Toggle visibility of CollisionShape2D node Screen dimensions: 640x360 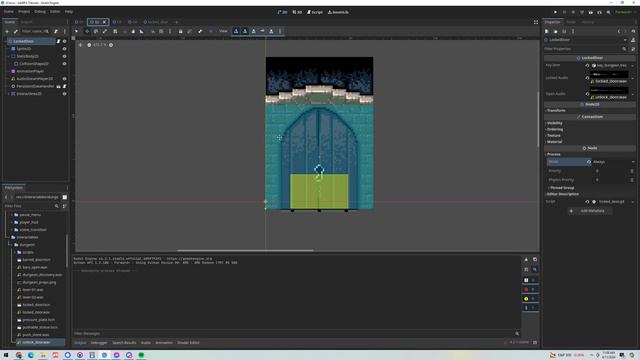point(64,64)
